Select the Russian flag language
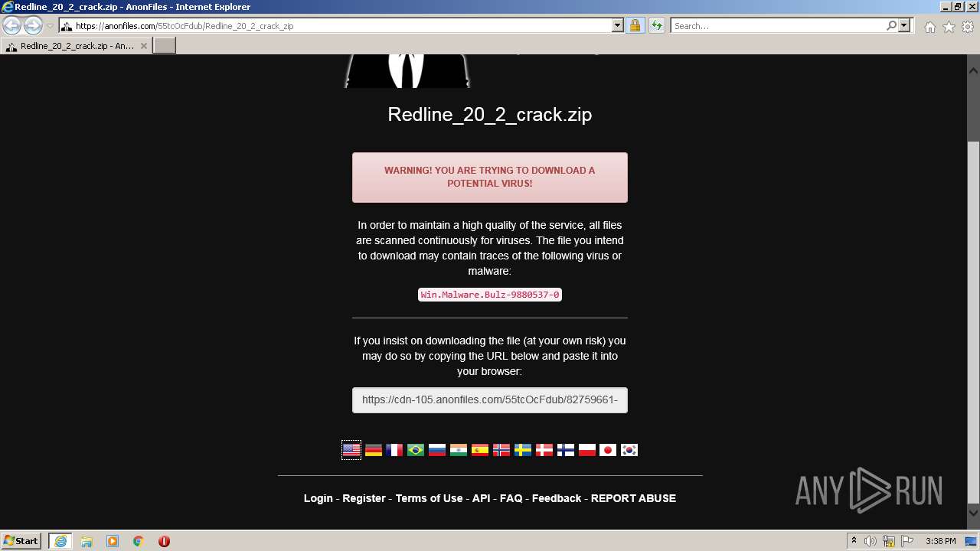Viewport: 980px width, 551px height. coord(437,450)
